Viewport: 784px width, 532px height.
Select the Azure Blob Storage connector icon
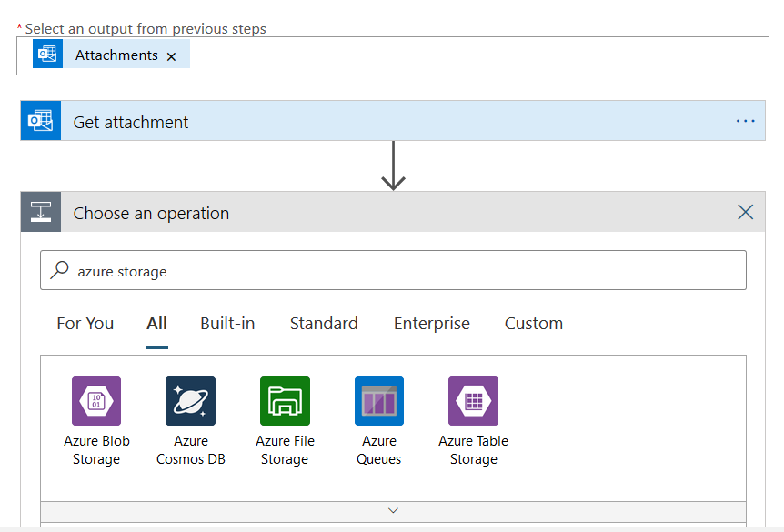click(96, 401)
